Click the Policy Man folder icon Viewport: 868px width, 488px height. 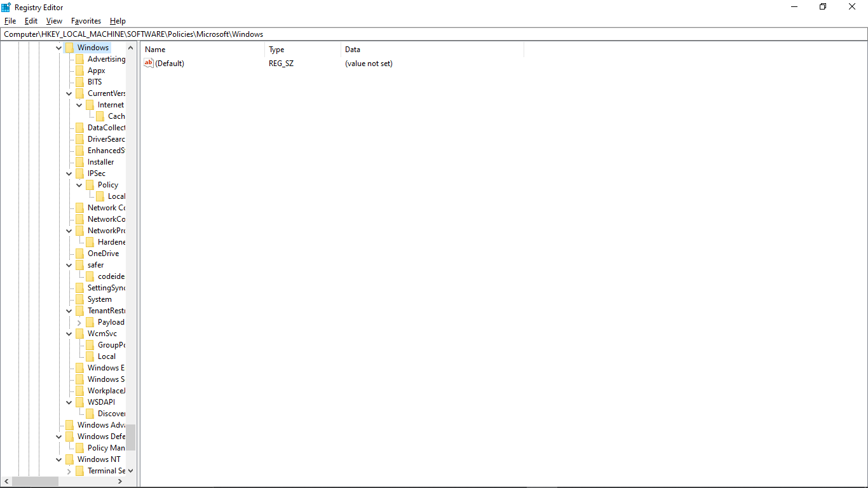79,448
